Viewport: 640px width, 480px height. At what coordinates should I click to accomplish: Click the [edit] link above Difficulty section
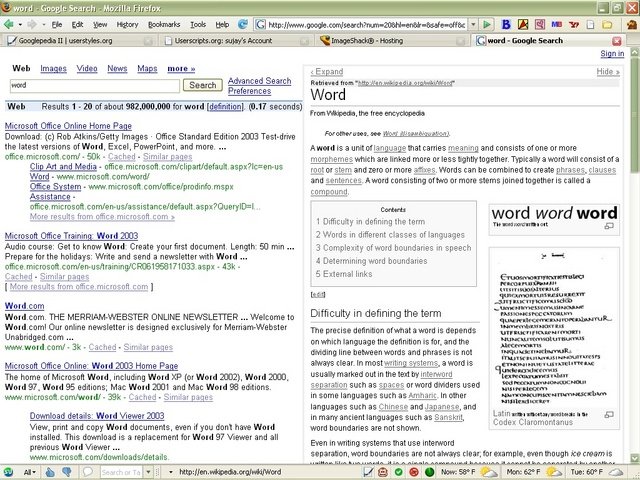click(x=318, y=294)
